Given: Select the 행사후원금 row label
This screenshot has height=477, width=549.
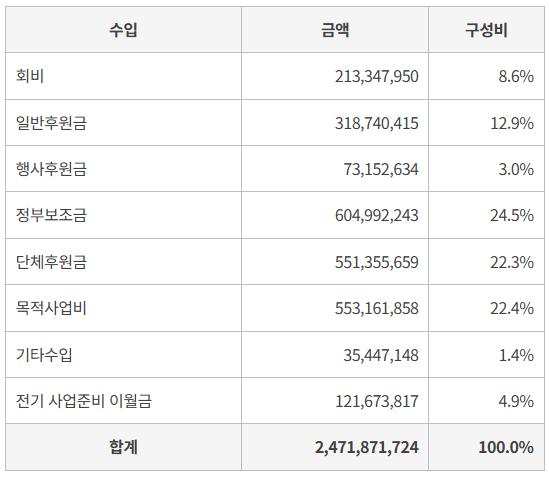Looking at the screenshot, I should (51, 169).
